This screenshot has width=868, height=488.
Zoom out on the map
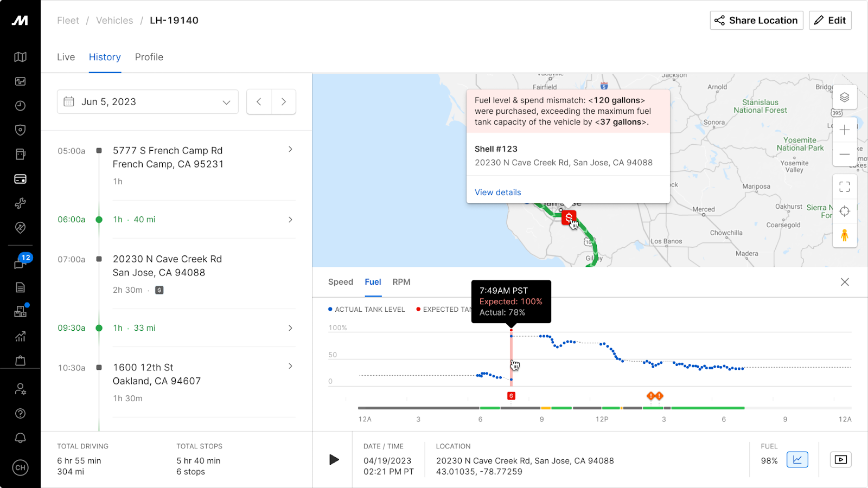pos(845,154)
